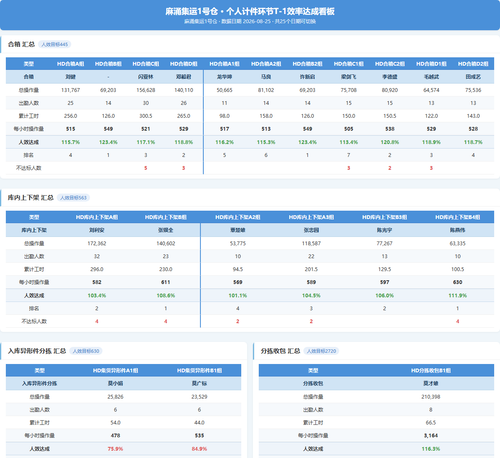Viewport: 500px width, 458px height.
Task: Click total operations value 172,362
Action: pos(97,243)
